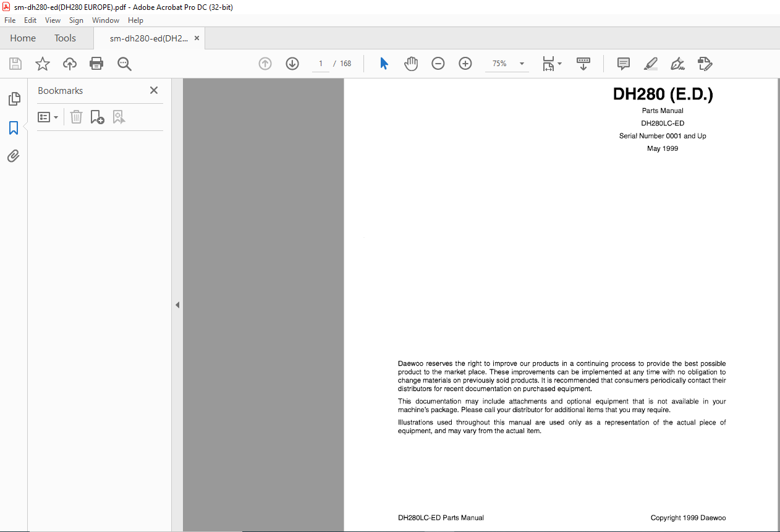This screenshot has height=532, width=780.
Task: Open the File menu
Action: click(x=10, y=20)
